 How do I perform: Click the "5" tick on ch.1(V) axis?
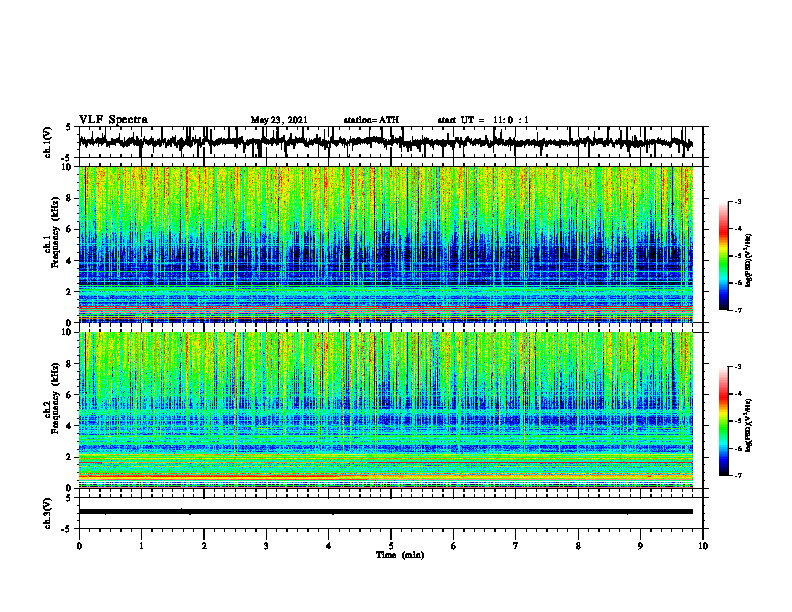[x=68, y=127]
